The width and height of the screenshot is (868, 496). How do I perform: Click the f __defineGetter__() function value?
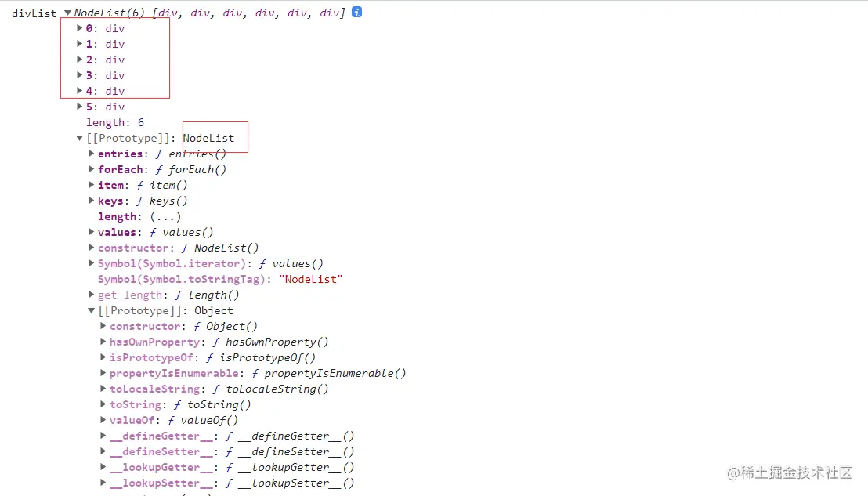(x=290, y=436)
